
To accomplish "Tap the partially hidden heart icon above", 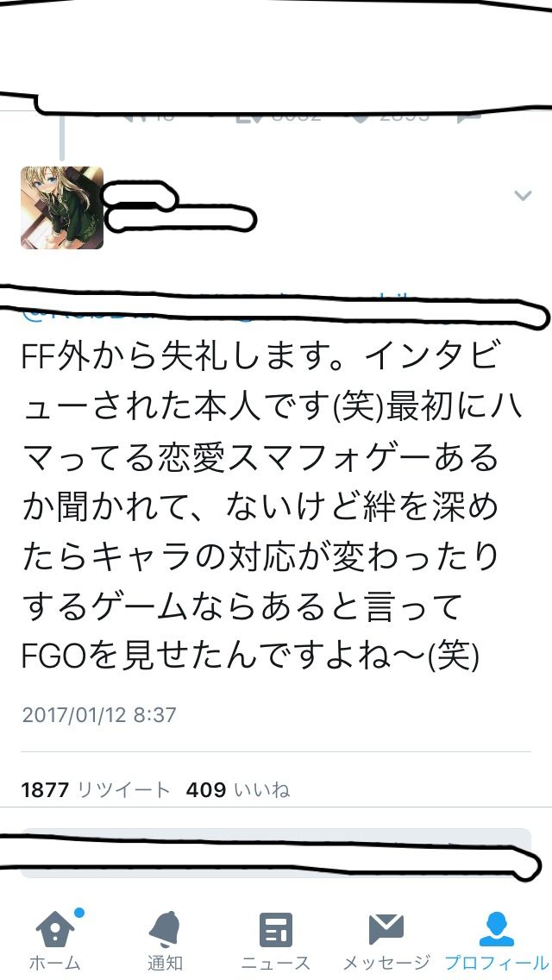I will (362, 116).
